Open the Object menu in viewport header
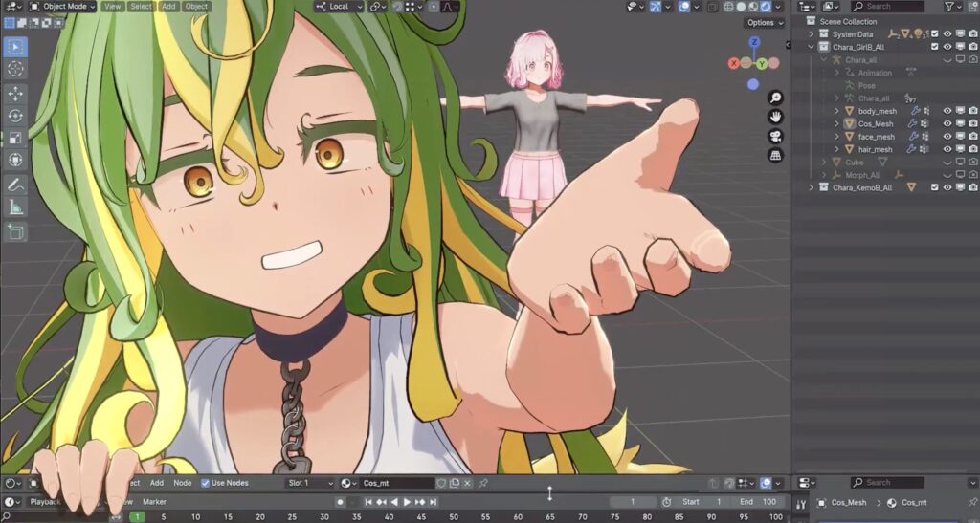 click(x=196, y=7)
